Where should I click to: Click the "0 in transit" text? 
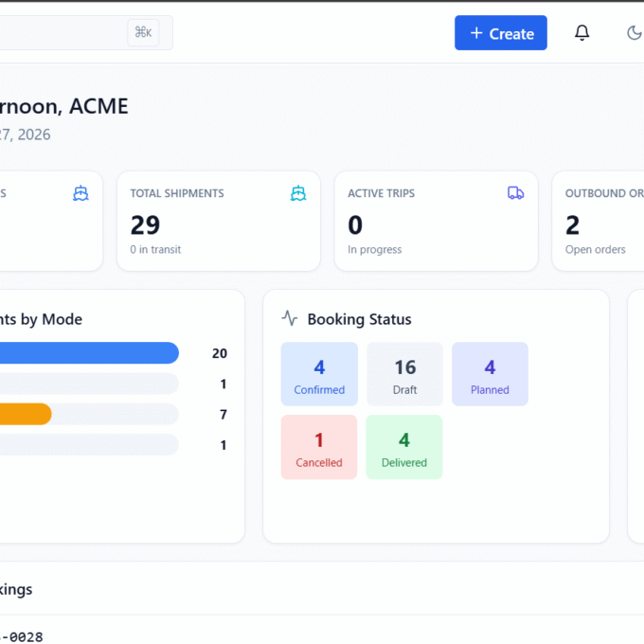click(155, 249)
